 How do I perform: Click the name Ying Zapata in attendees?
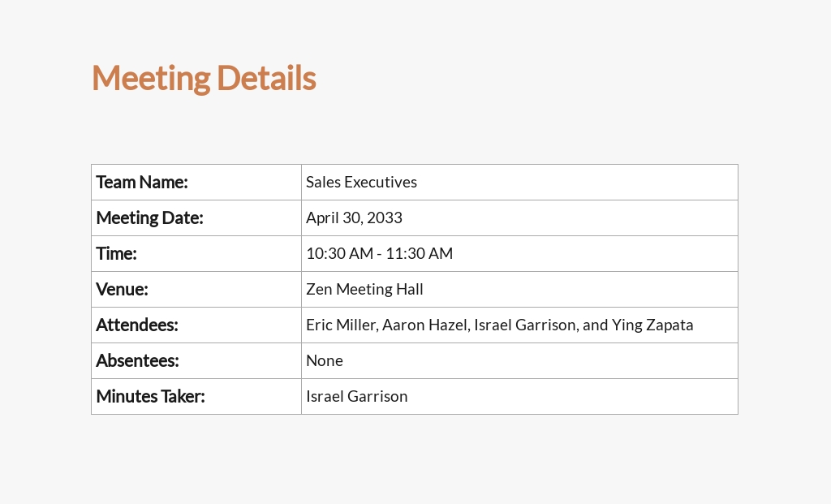click(x=652, y=325)
